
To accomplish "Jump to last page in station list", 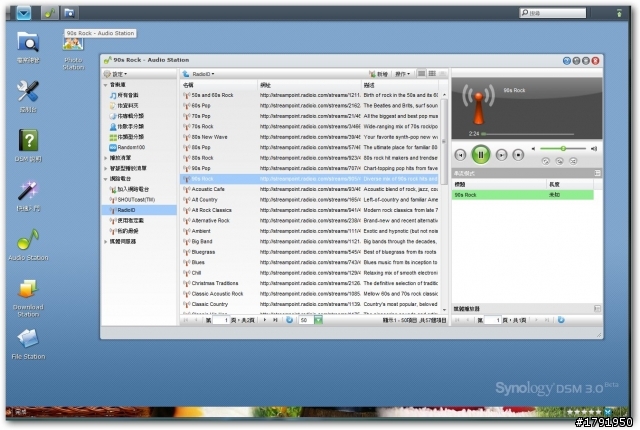I will click(275, 320).
